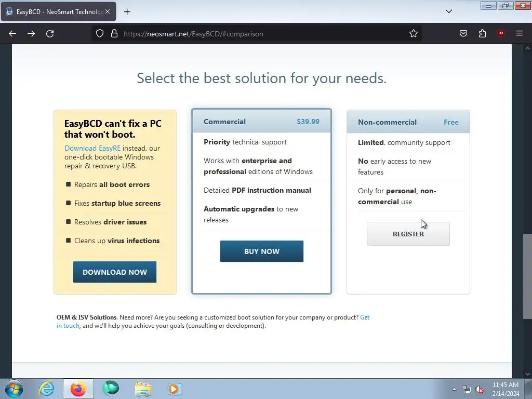Launch Internet Explorer from taskbar
Image resolution: width=532 pixels, height=399 pixels.
46,389
